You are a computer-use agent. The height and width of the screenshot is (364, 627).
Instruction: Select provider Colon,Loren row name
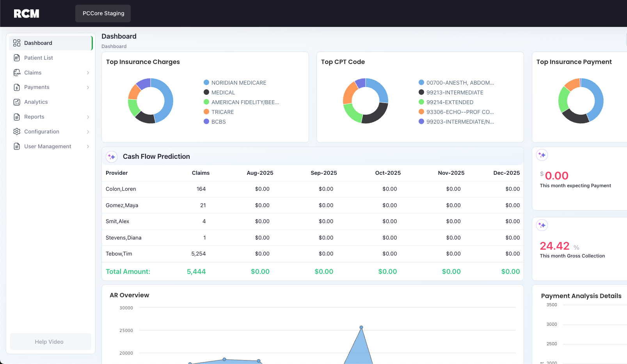(x=121, y=189)
